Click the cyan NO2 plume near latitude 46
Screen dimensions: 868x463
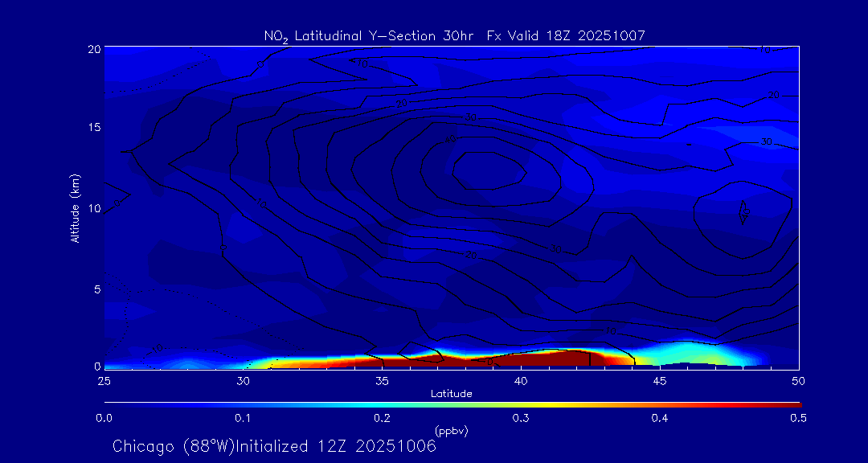683,354
